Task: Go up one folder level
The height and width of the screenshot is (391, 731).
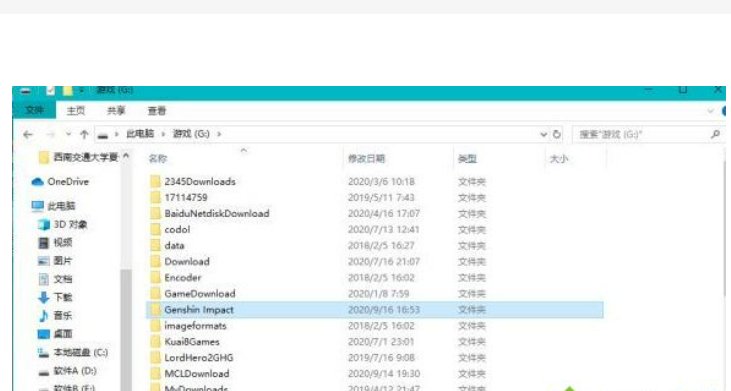Action: point(84,135)
